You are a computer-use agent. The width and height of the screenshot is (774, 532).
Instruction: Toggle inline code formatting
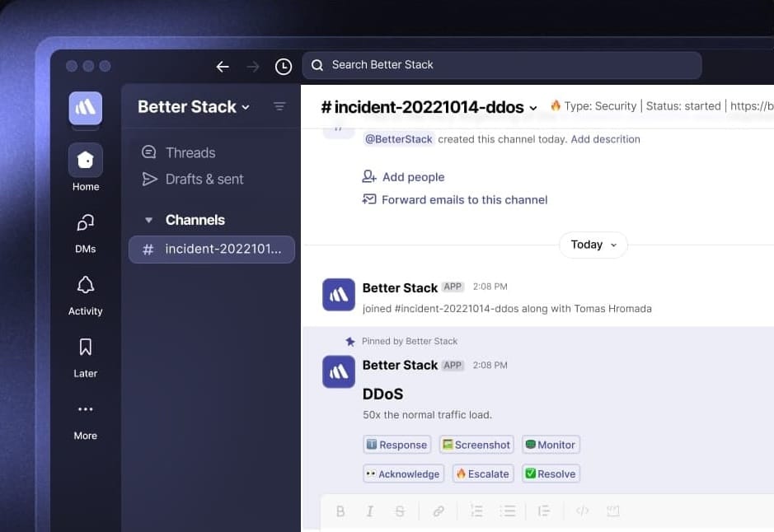pos(583,511)
